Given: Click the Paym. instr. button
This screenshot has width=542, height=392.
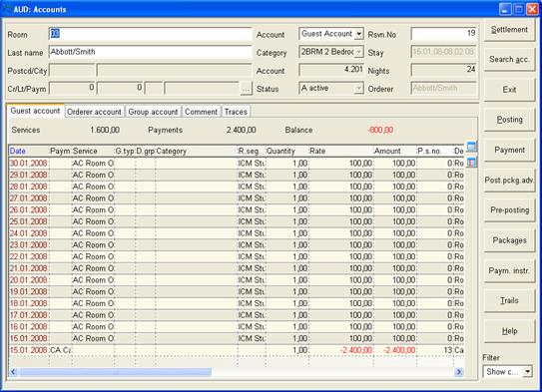Looking at the screenshot, I should coord(509,270).
